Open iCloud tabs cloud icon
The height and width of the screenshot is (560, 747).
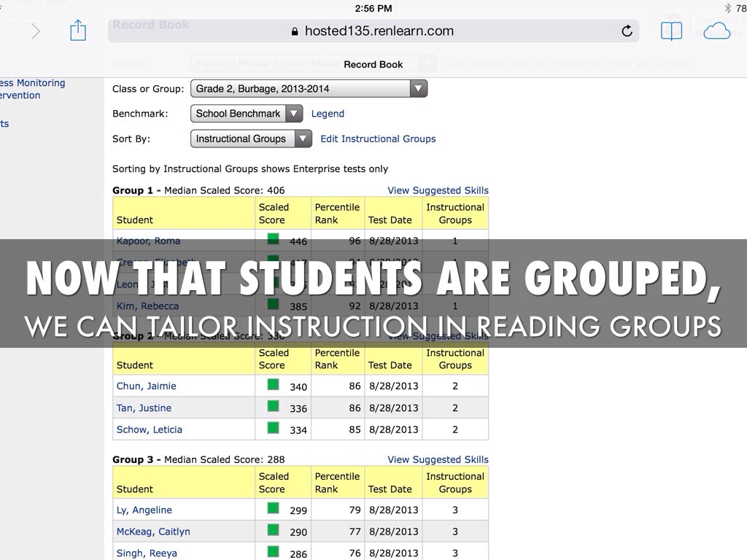coord(716,31)
